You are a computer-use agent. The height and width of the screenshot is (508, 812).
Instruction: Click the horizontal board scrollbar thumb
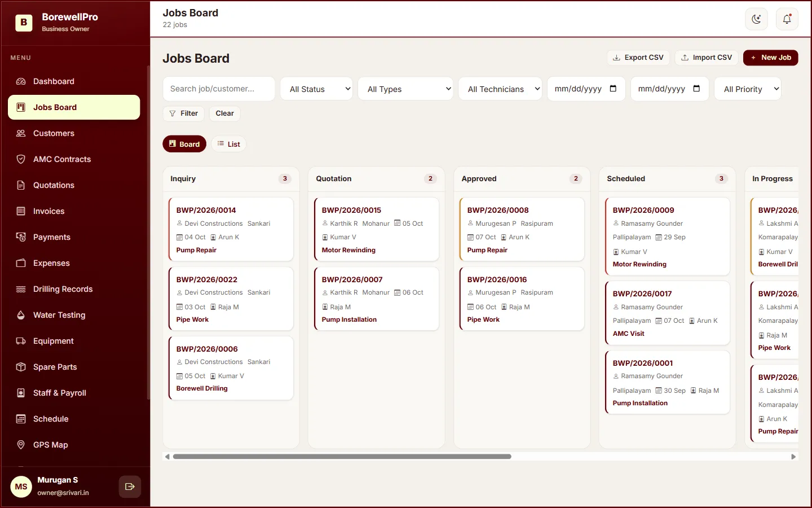(342, 457)
